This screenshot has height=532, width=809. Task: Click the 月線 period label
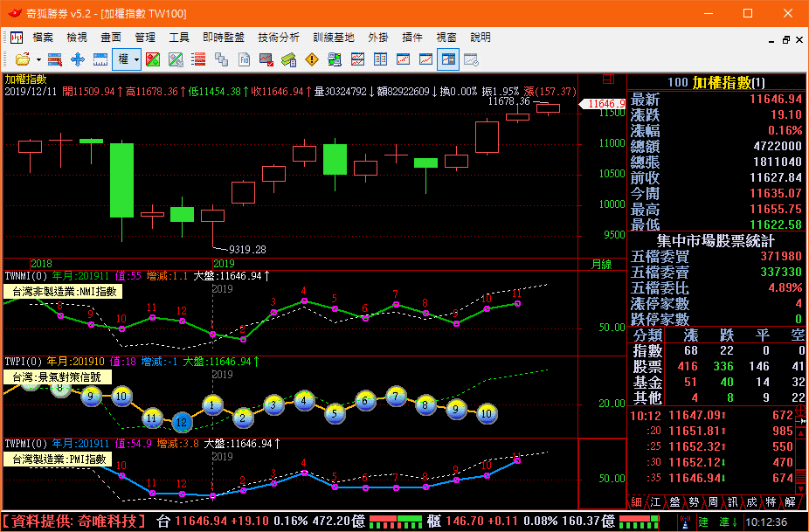tap(601, 265)
